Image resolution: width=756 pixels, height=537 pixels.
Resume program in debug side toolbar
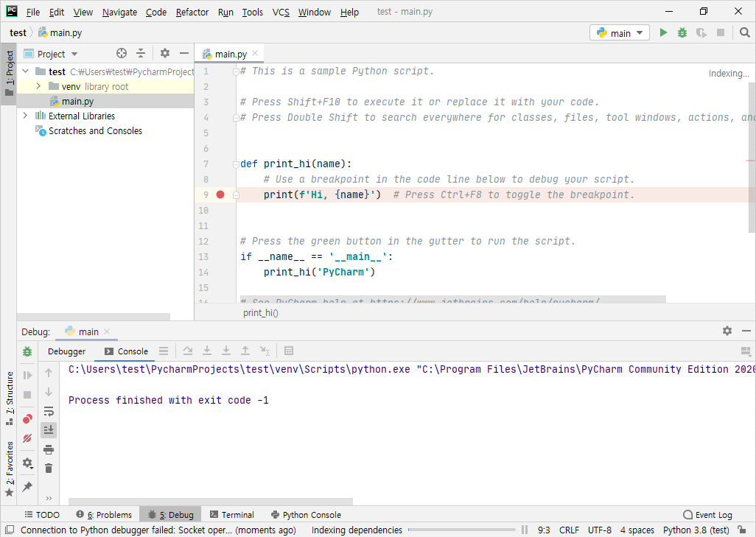27,375
